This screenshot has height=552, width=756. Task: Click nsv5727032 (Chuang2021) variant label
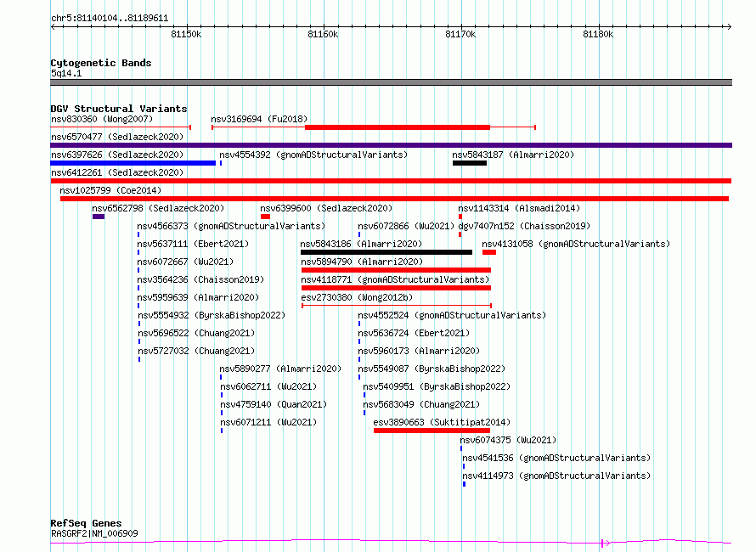[196, 351]
